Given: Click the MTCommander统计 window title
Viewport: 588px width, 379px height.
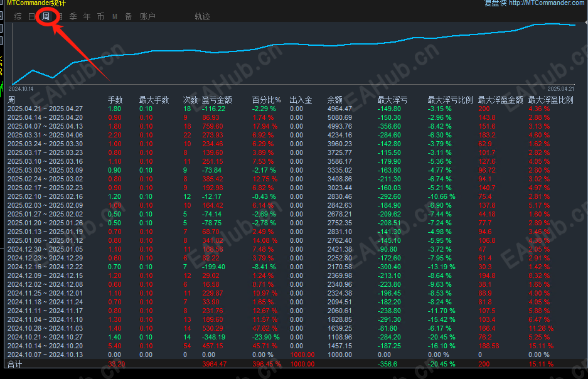Looking at the screenshot, I should 36,3.
